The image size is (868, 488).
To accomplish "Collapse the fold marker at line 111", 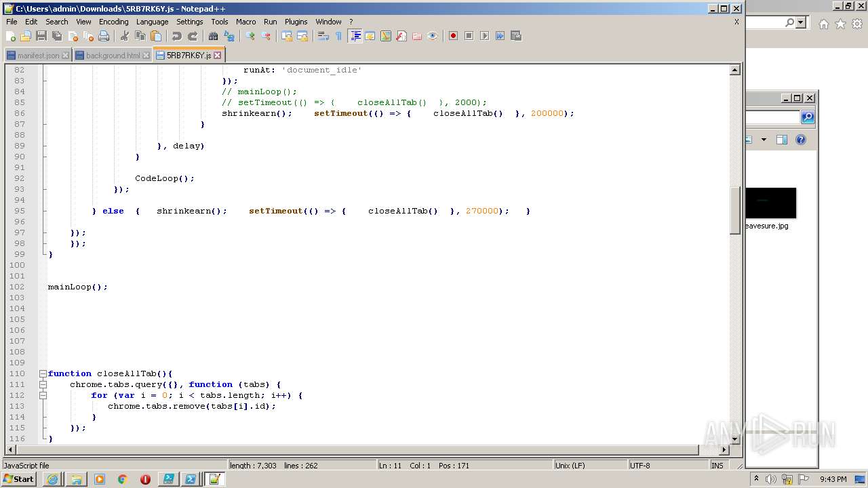I will pyautogui.click(x=43, y=384).
